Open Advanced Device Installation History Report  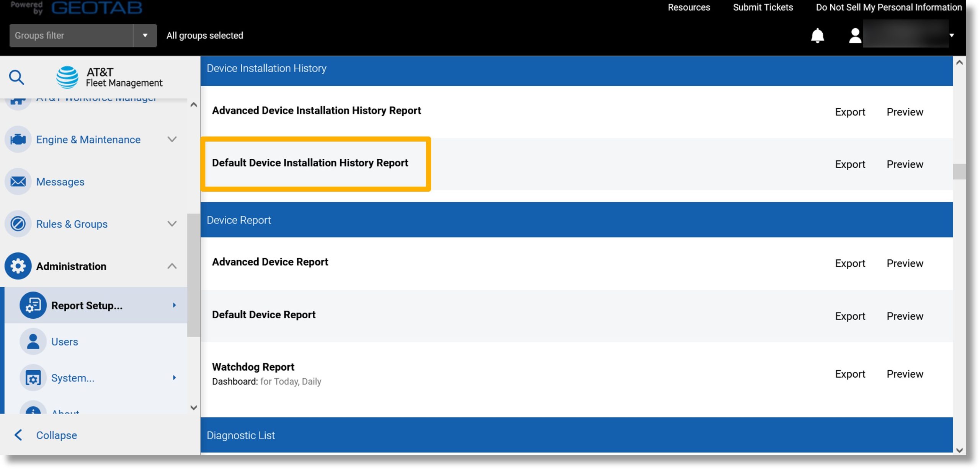pyautogui.click(x=316, y=111)
